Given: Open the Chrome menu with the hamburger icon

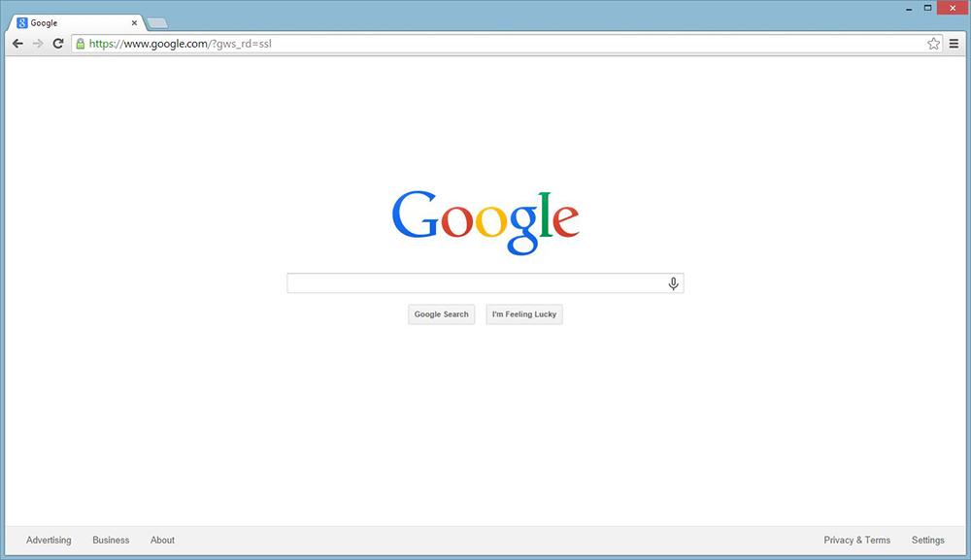Looking at the screenshot, I should pos(955,43).
